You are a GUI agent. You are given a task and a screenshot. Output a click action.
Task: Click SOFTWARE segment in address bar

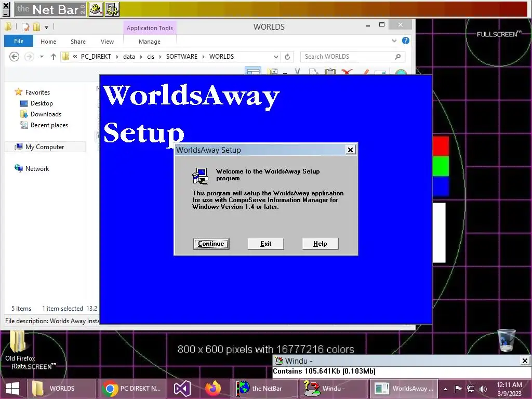tap(181, 56)
